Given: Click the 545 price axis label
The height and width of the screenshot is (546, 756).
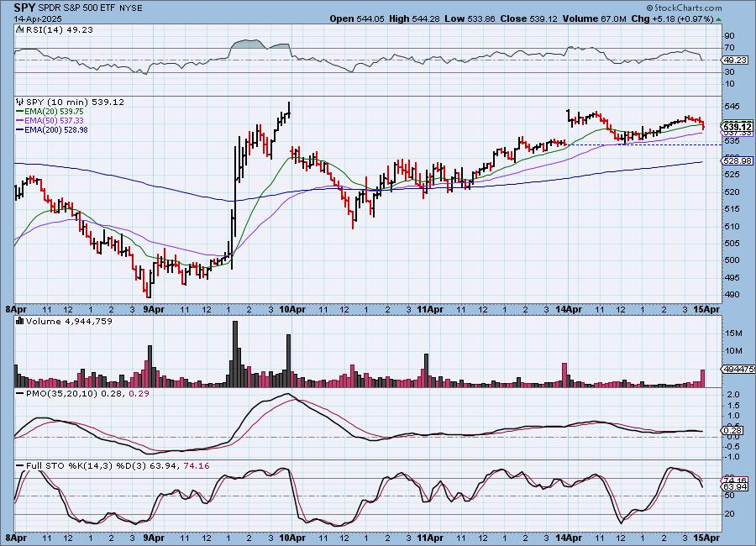Looking at the screenshot, I should (732, 106).
